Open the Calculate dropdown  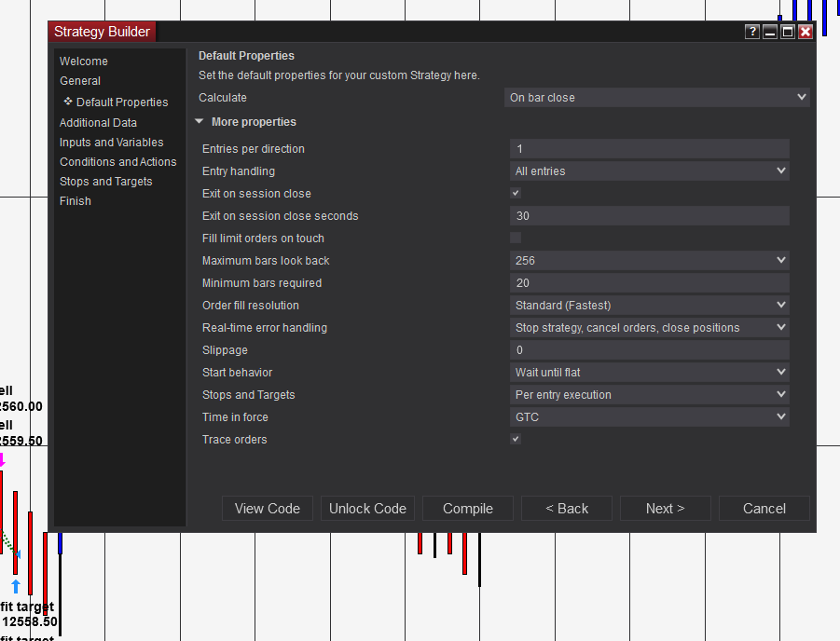(656, 98)
